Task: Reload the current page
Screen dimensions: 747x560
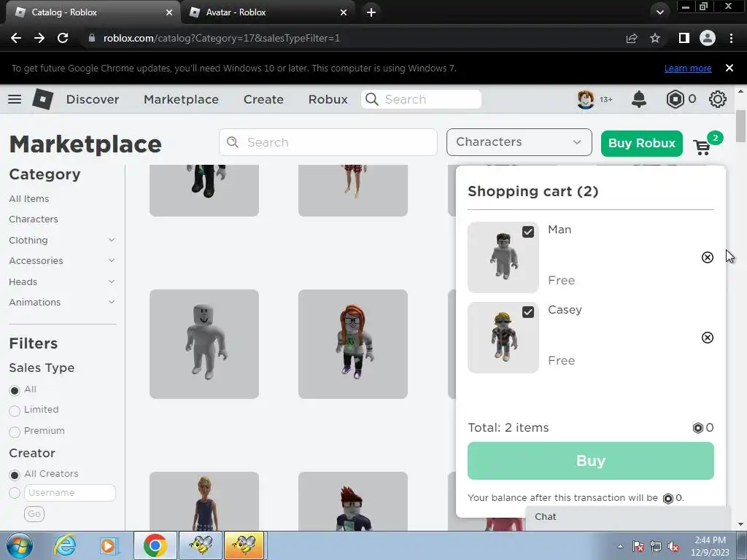Action: point(63,38)
